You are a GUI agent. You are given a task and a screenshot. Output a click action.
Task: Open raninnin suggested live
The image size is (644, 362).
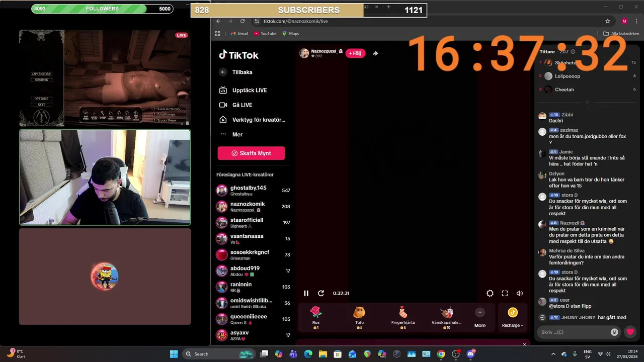pyautogui.click(x=253, y=287)
